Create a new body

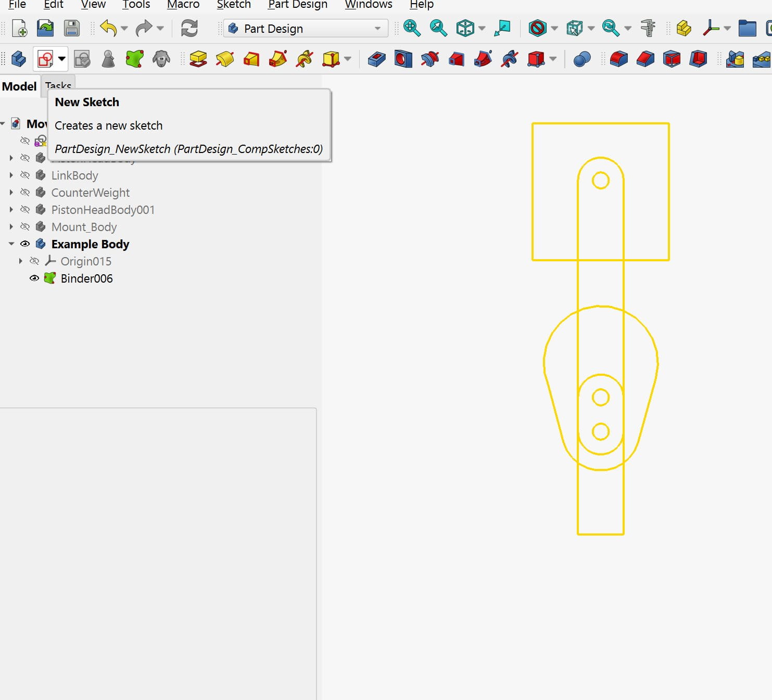tap(19, 59)
